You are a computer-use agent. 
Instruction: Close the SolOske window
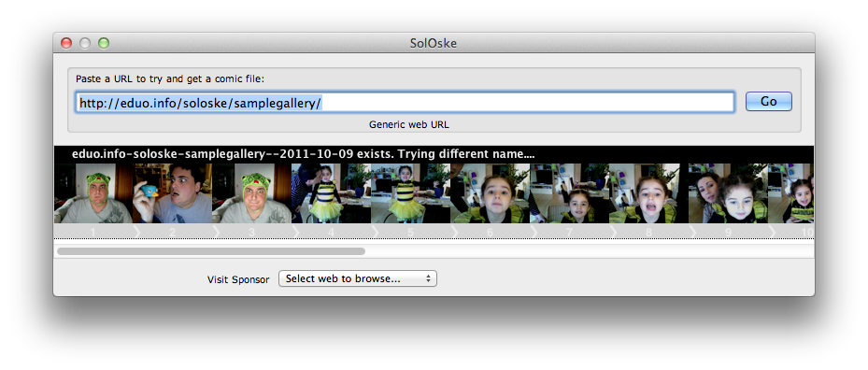[x=66, y=43]
